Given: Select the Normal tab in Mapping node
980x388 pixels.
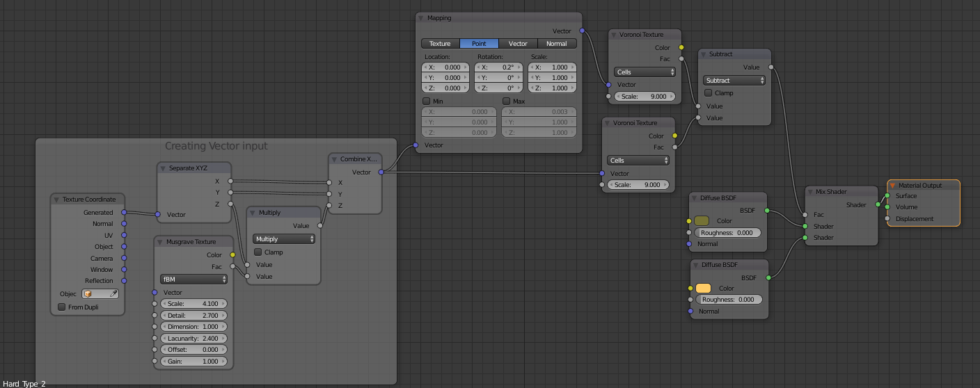Looking at the screenshot, I should point(557,44).
